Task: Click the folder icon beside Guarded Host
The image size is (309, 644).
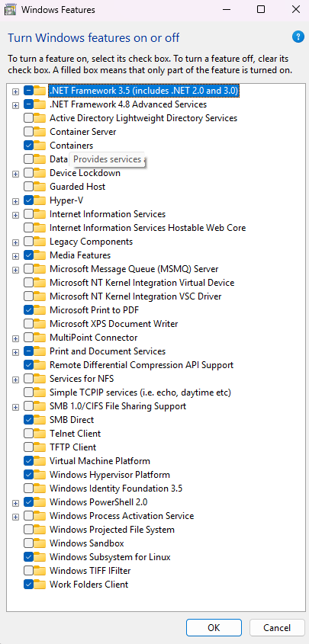Action: click(x=40, y=187)
